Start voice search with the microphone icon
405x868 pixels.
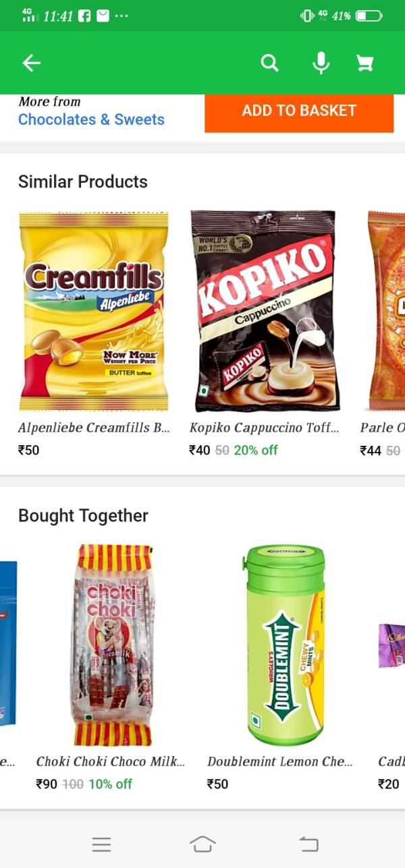point(321,63)
